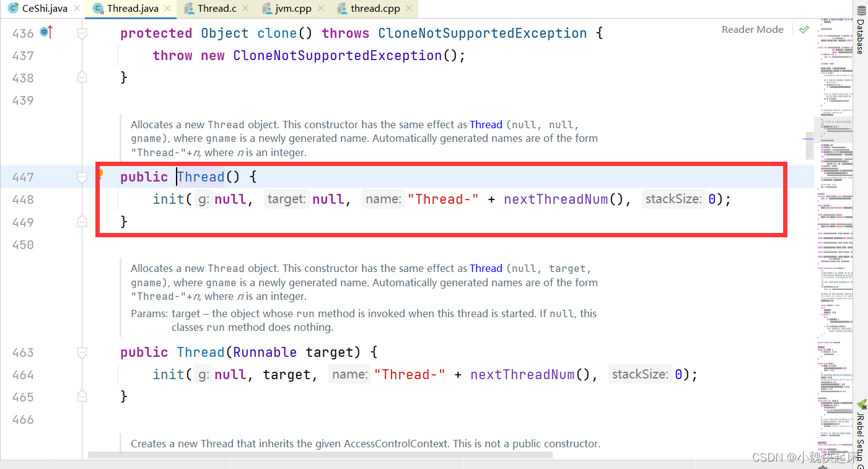Collapse the clone() method at line 436
Image resolution: width=868 pixels, height=469 pixels.
(x=82, y=33)
